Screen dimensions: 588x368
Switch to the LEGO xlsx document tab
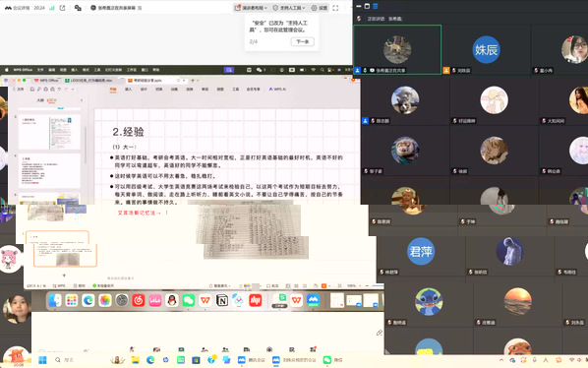coord(91,81)
